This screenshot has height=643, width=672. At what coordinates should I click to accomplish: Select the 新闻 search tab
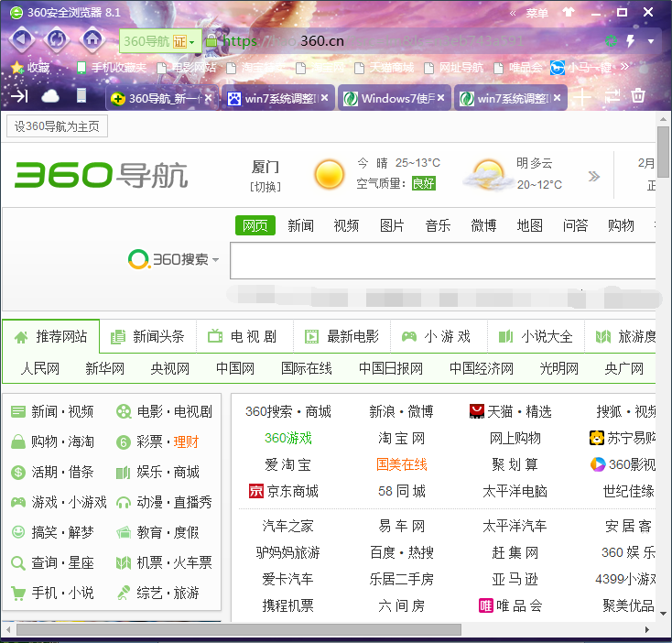[x=300, y=225]
